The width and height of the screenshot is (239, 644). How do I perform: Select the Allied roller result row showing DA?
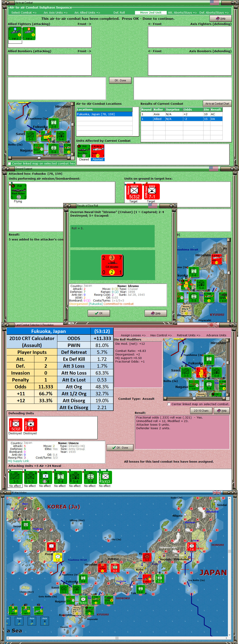pyautogui.click(x=182, y=119)
